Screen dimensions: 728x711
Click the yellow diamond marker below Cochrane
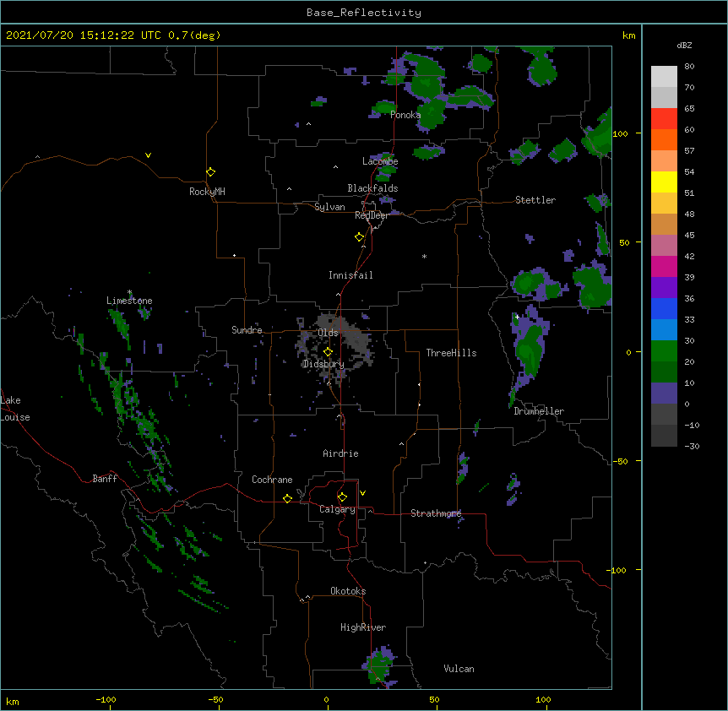click(287, 498)
